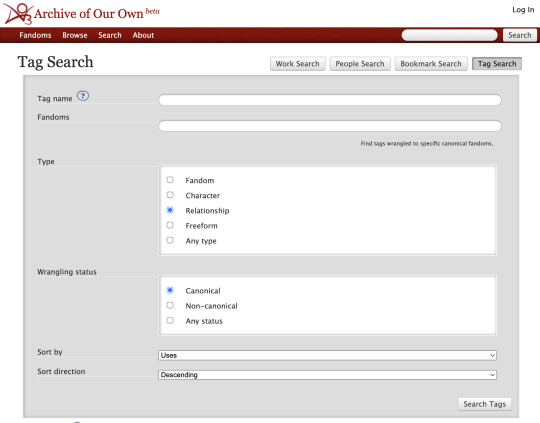Open the Tag name help icon
The height and width of the screenshot is (423, 540).
[x=83, y=96]
